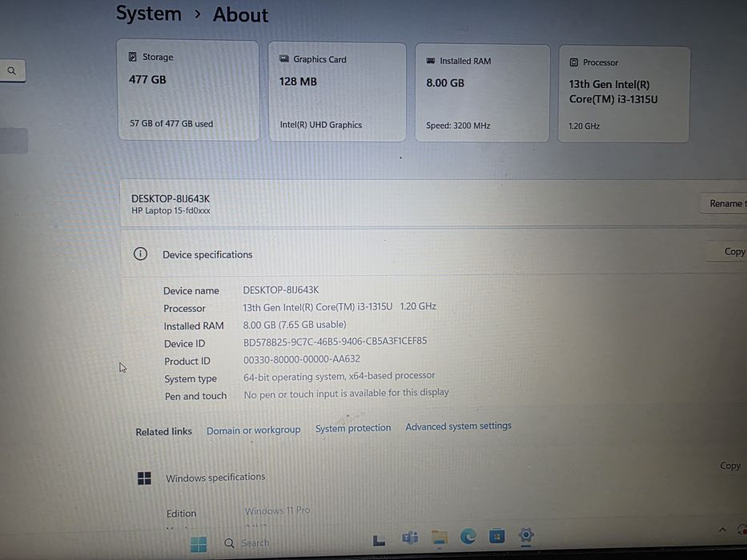
Task: Click the Storage card icon
Action: (133, 57)
